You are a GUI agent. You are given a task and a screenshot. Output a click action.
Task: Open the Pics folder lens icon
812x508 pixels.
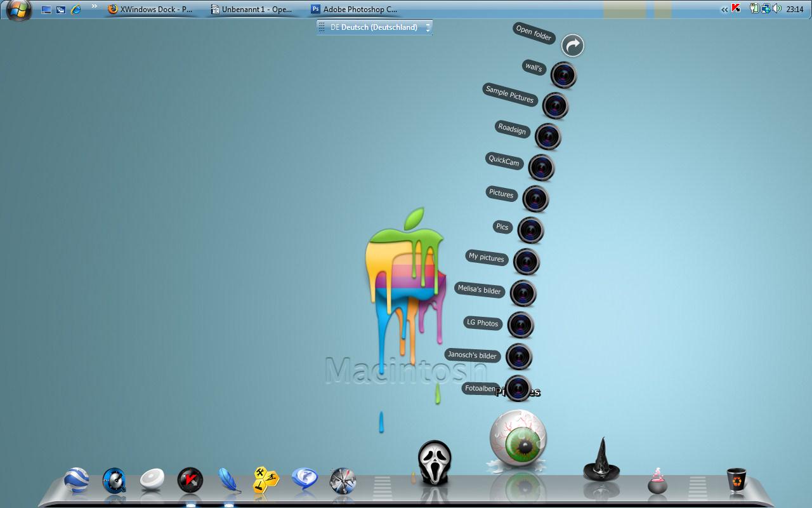click(x=530, y=230)
